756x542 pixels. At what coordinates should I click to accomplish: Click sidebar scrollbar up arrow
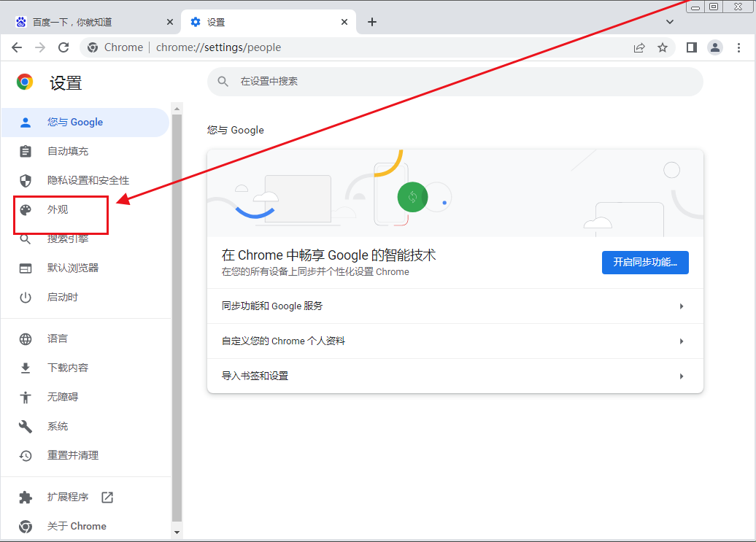177,109
